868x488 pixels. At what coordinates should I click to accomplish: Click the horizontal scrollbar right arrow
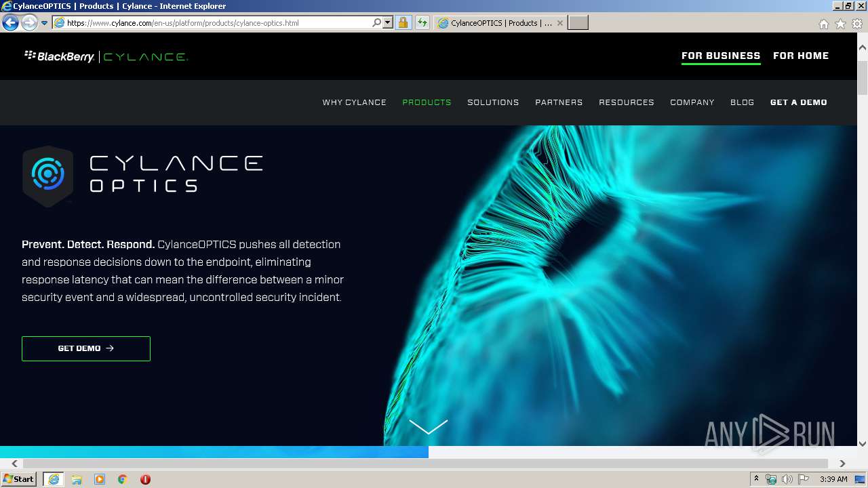point(842,464)
